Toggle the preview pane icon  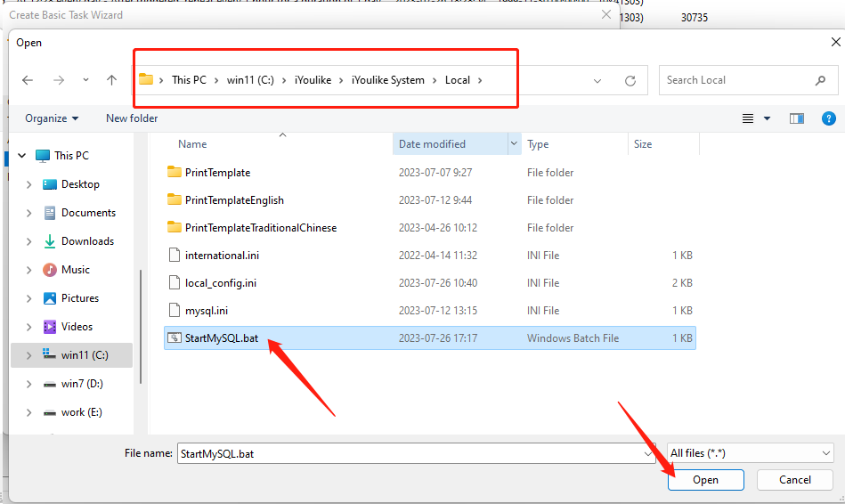(x=797, y=118)
